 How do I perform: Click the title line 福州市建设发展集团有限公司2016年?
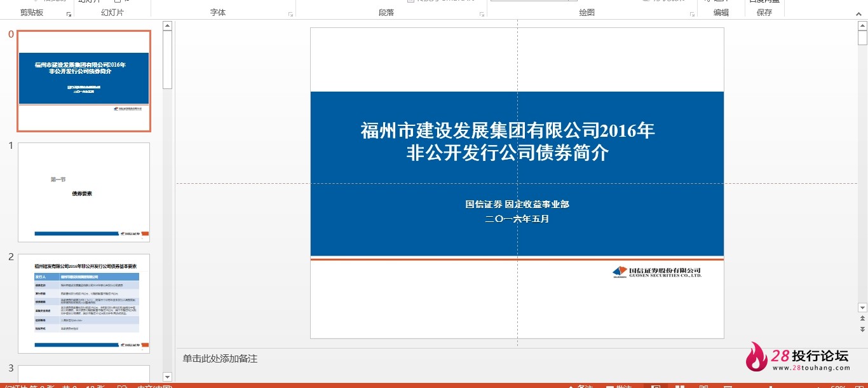click(508, 130)
